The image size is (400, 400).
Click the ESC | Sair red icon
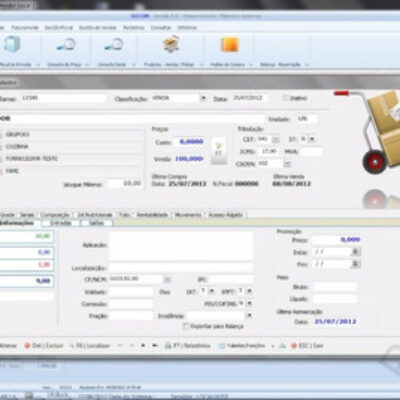point(294,346)
